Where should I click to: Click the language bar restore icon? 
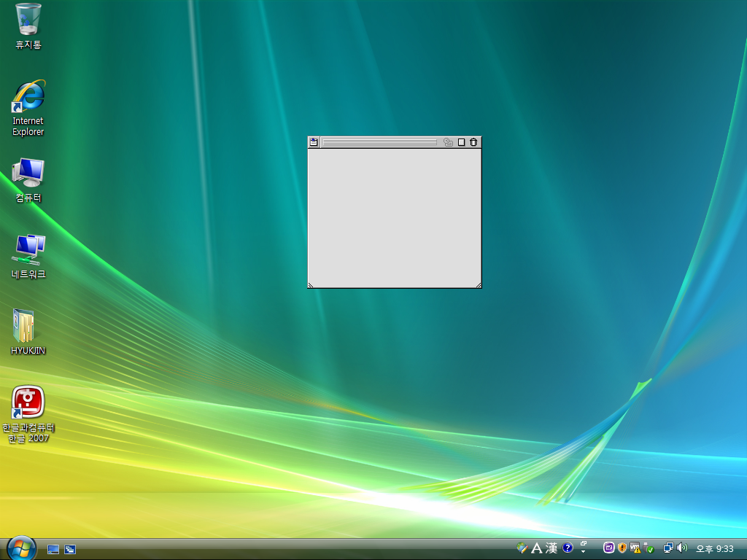(583, 544)
